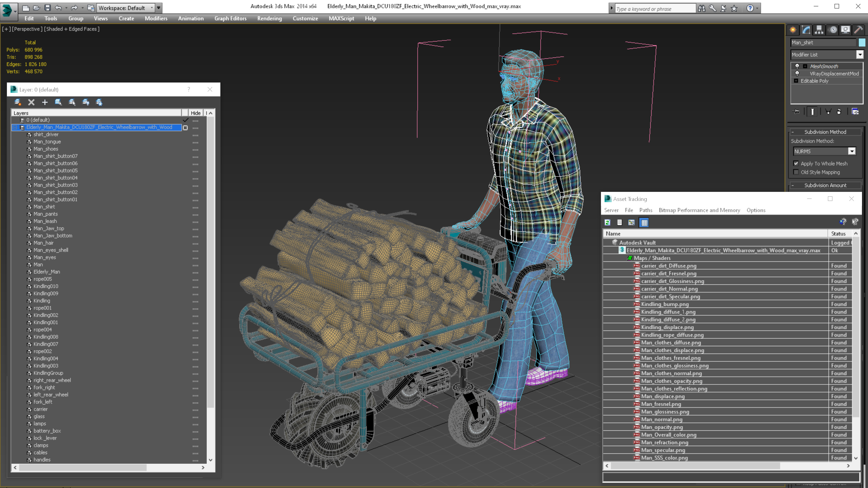Screen dimensions: 868x488
Task: Open the Modify command panel tab
Action: 806,30
